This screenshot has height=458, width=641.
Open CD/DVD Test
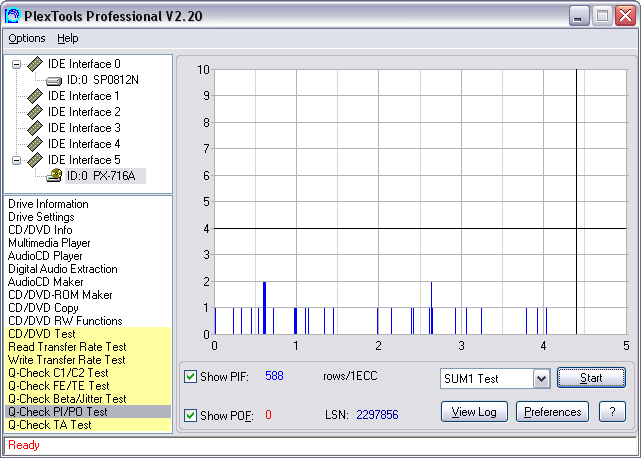click(x=88, y=334)
